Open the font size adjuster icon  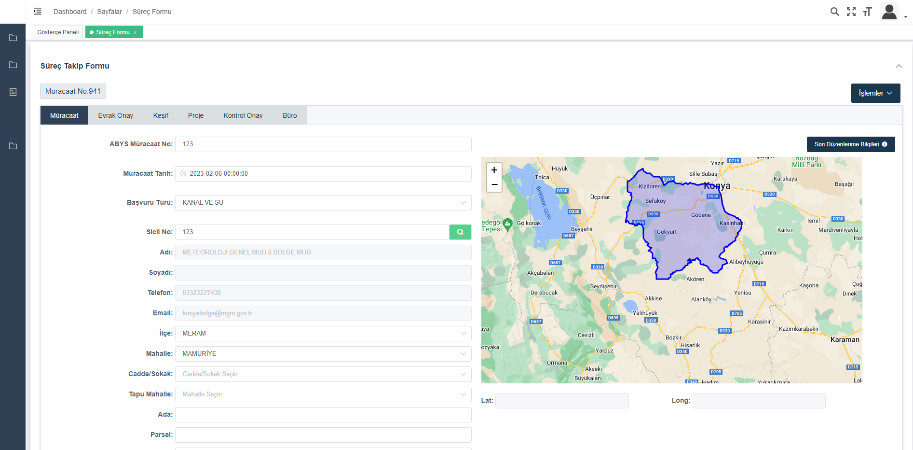867,12
